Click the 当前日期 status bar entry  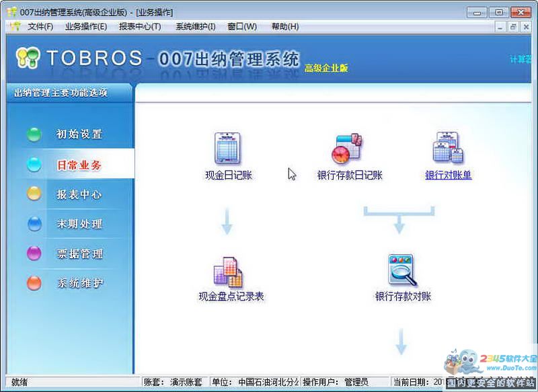coord(419,382)
